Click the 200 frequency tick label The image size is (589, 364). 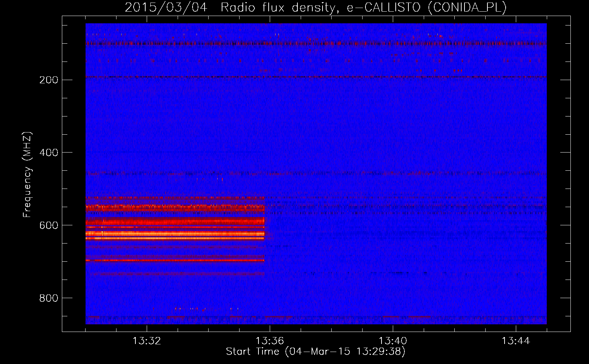click(x=49, y=80)
